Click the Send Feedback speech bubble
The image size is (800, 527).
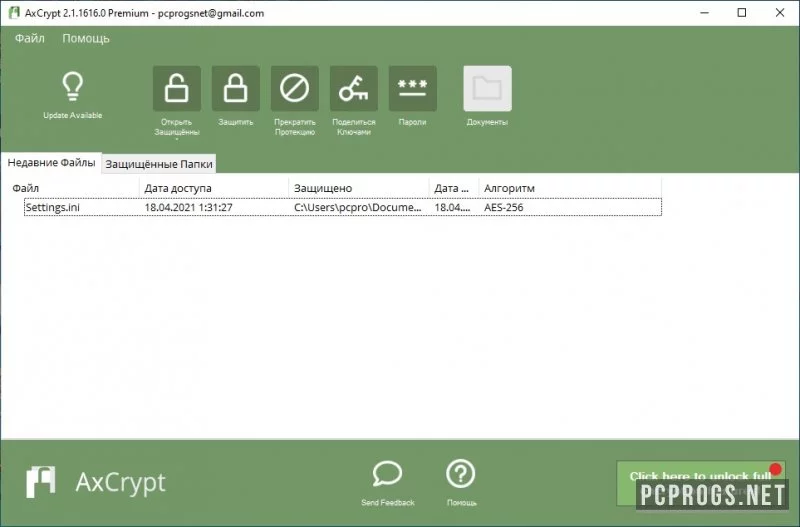[387, 474]
